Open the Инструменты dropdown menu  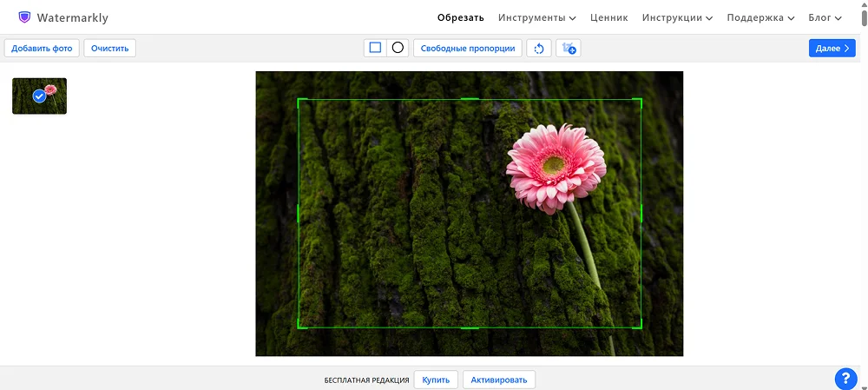[x=536, y=17]
